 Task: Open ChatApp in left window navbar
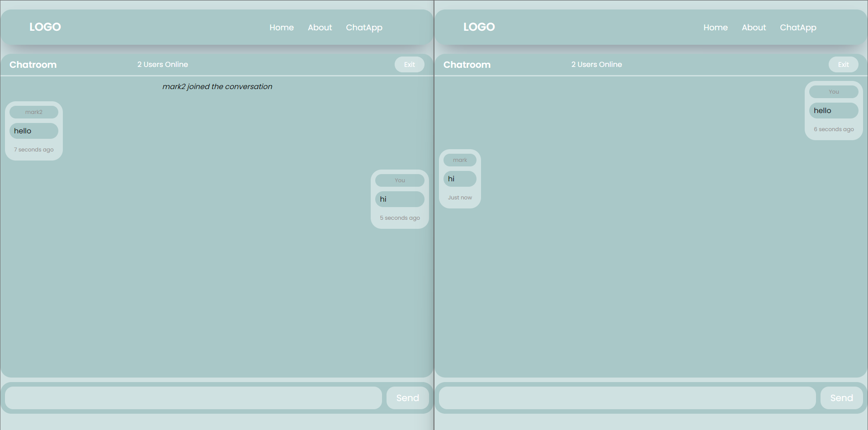[364, 28]
